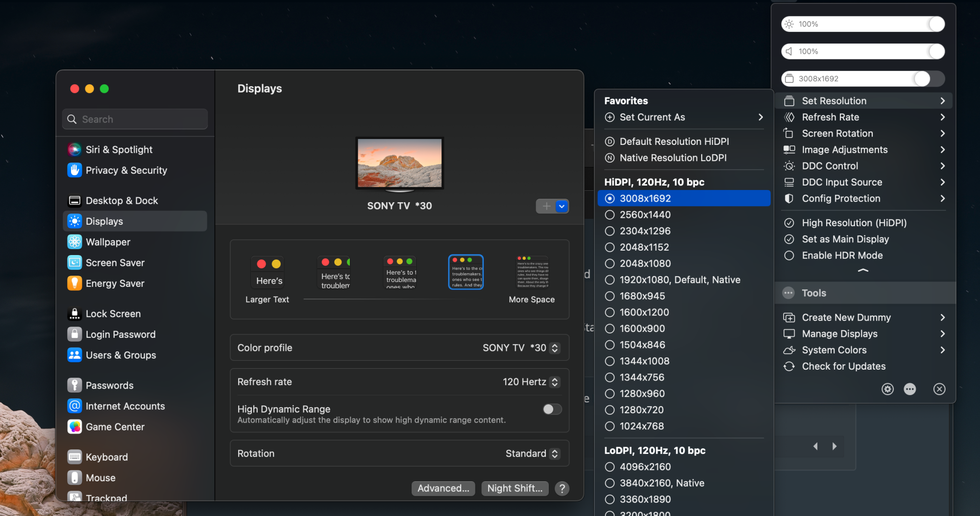The width and height of the screenshot is (980, 516).
Task: Select Default Resolution HiDPI favorite
Action: click(684, 141)
